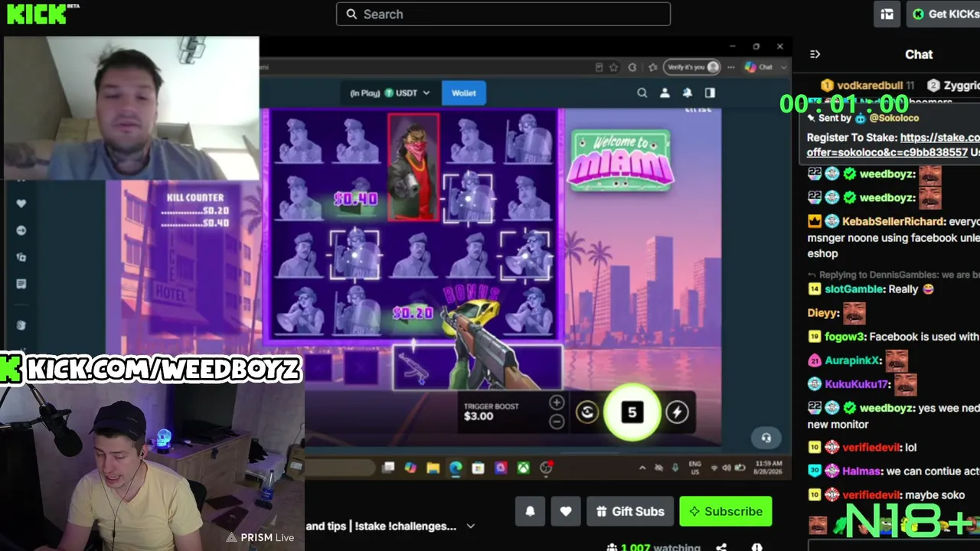This screenshot has width=980, height=551.
Task: Click AurapinkX's username in chat
Action: point(852,360)
